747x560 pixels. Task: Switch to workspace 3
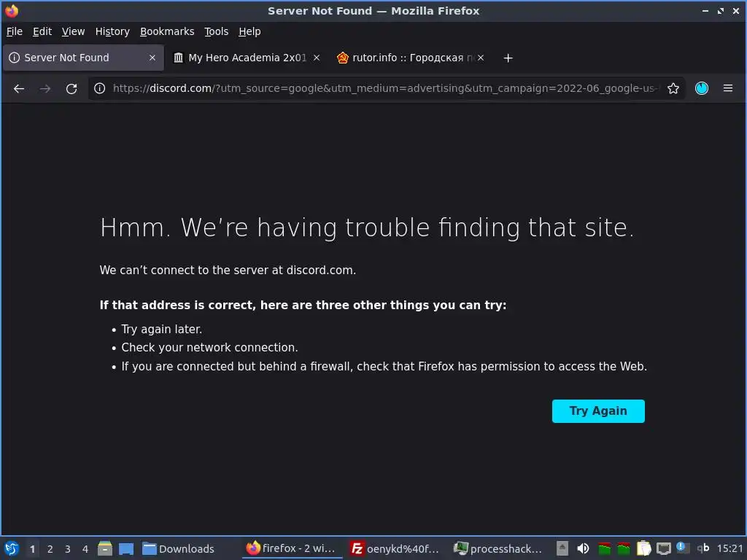click(68, 549)
